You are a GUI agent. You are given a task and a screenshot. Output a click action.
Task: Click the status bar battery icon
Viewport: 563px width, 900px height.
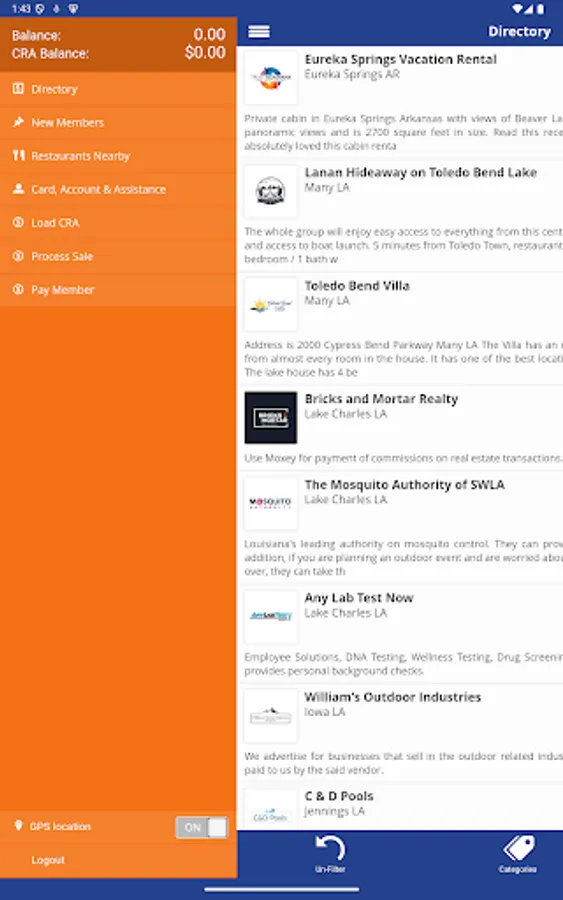pos(541,9)
